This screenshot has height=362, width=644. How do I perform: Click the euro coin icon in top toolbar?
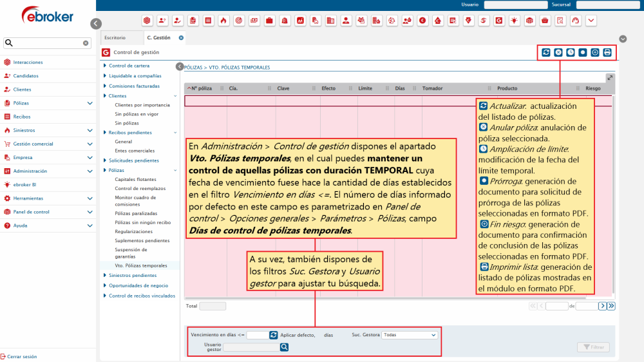click(422, 21)
